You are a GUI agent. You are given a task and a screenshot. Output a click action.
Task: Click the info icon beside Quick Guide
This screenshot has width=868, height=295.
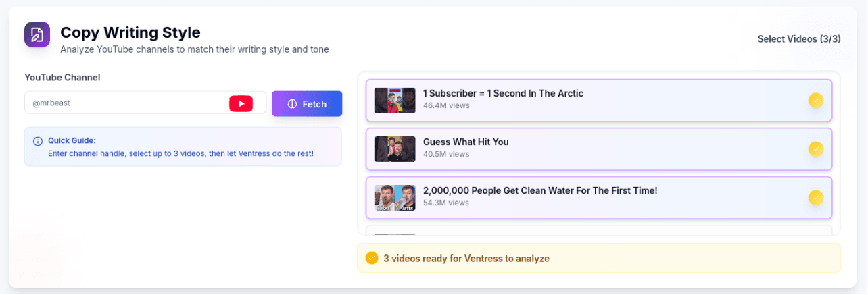(38, 141)
